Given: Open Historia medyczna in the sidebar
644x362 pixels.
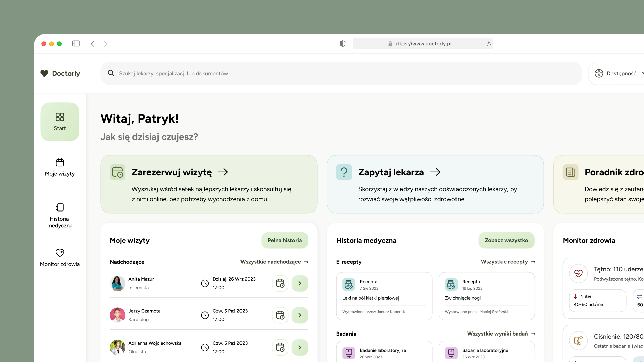Looking at the screenshot, I should coord(60,216).
